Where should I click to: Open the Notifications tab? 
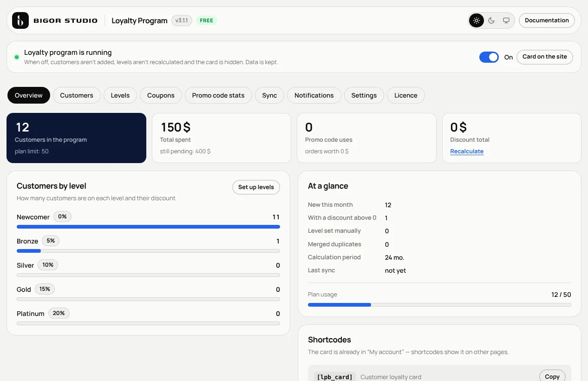[314, 95]
